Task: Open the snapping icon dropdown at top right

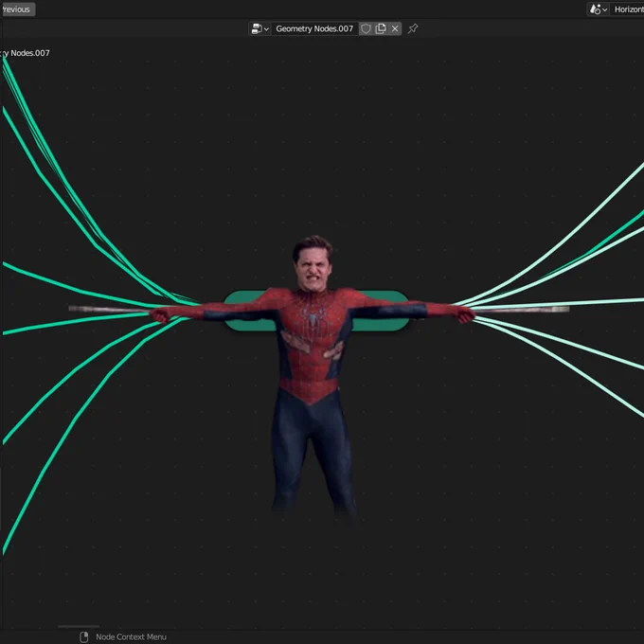Action: (598, 9)
